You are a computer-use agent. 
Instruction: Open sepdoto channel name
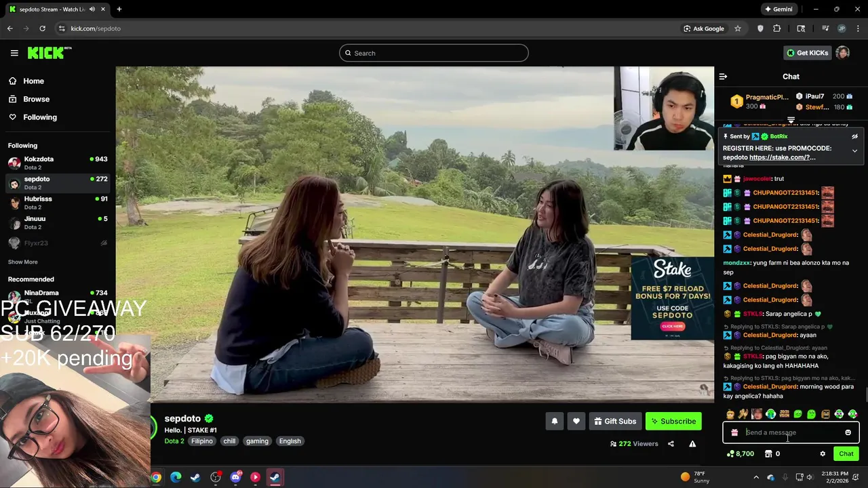[182, 419]
